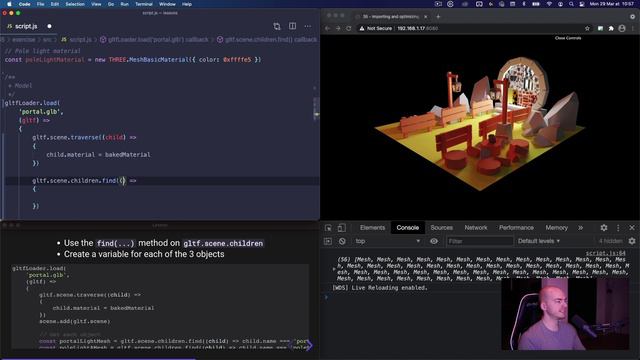Open the top JavaScript context dropdown

[387, 241]
